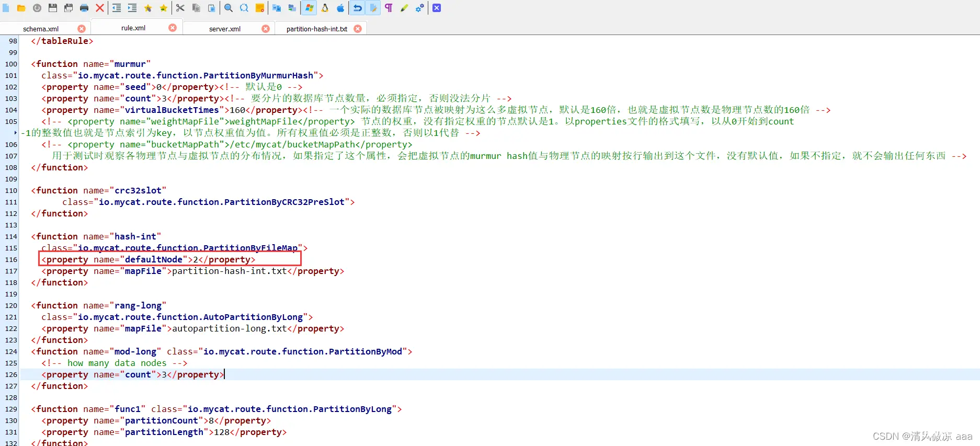Click the save-all double floppy icon

69,8
